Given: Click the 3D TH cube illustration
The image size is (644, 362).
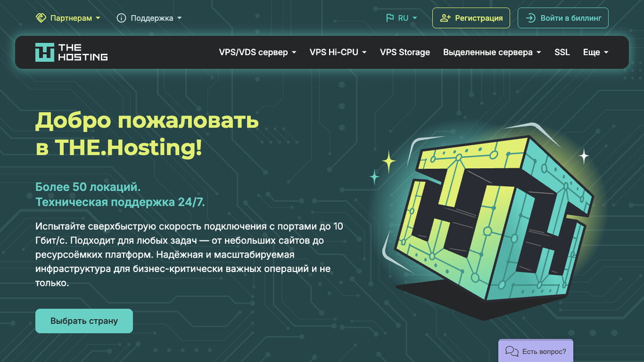Looking at the screenshot, I should (487, 220).
